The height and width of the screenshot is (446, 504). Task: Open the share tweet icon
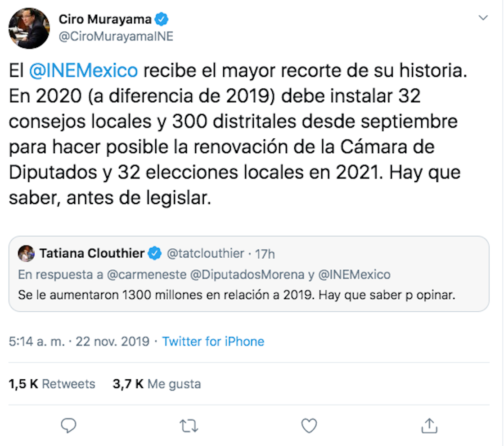tap(429, 425)
